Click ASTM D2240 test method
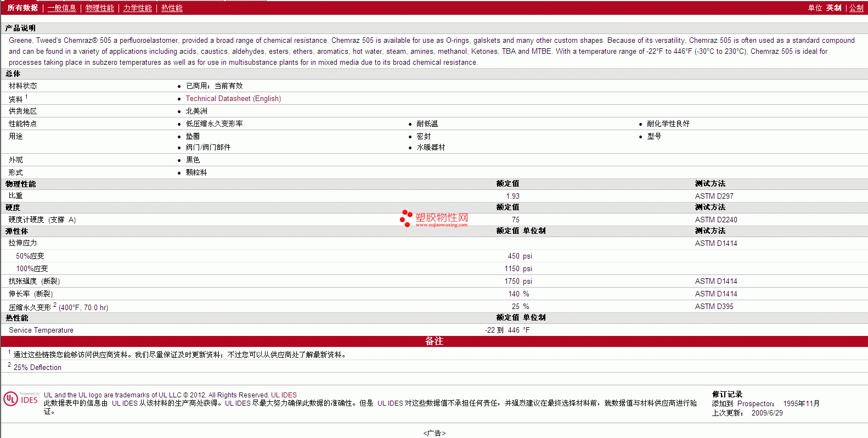 pyautogui.click(x=716, y=220)
